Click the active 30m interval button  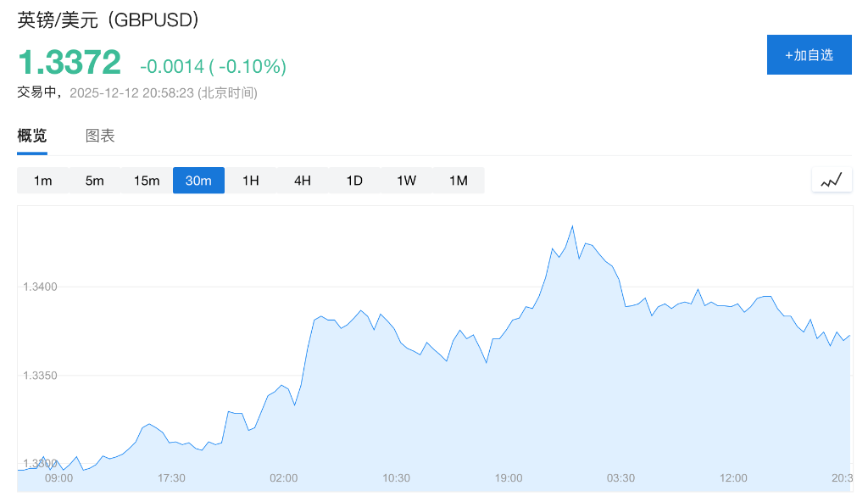pos(198,181)
